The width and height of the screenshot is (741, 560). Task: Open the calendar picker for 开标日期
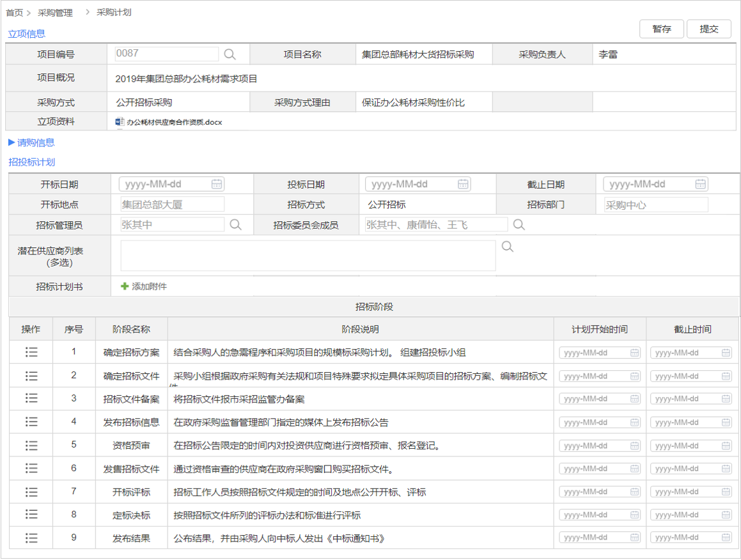(217, 184)
